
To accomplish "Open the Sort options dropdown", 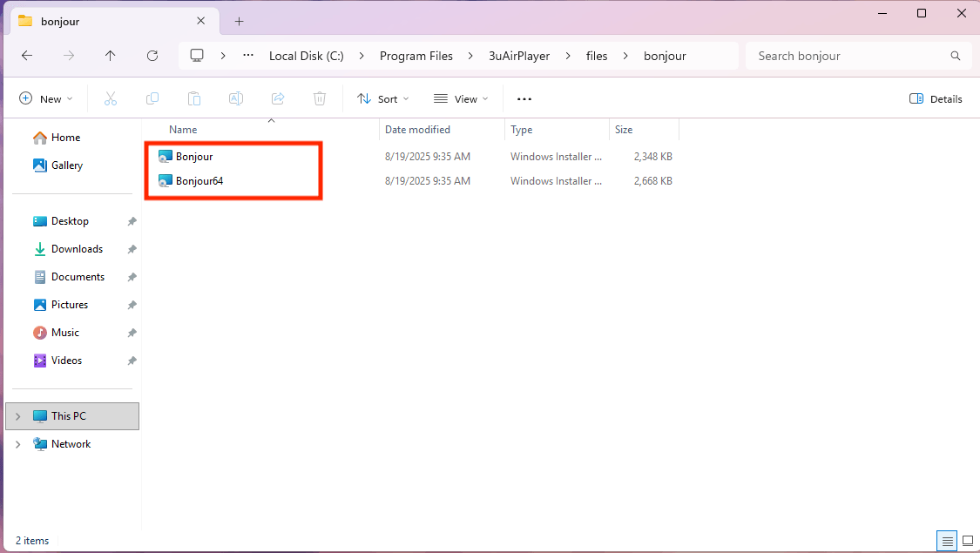I will 383,98.
